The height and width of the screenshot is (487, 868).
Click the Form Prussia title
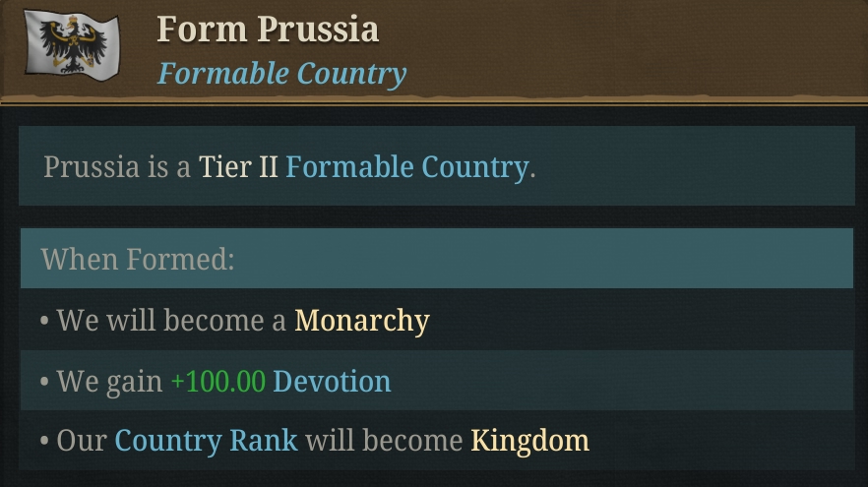tap(268, 30)
